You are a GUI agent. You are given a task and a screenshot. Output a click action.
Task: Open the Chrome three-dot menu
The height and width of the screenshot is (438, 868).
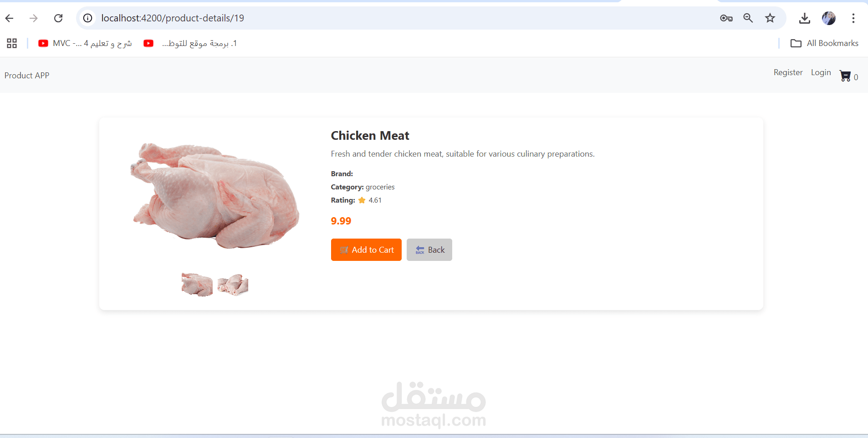853,18
